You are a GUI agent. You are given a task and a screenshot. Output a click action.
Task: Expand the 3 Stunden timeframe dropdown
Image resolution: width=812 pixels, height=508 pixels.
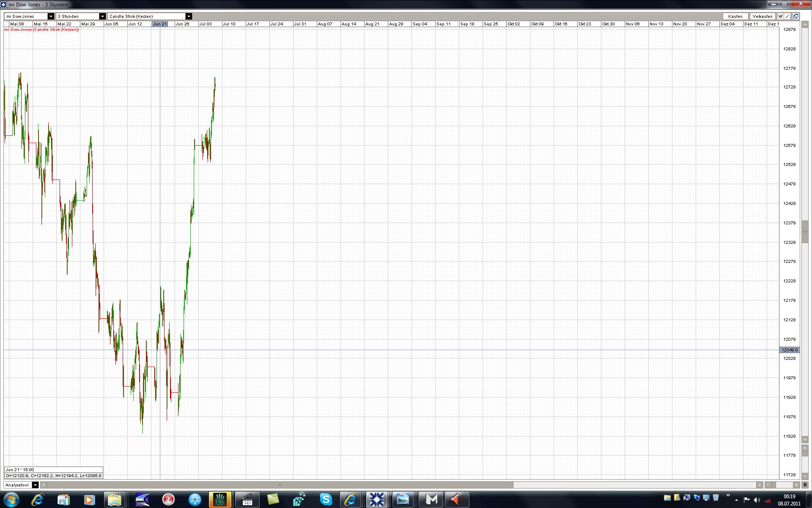point(102,16)
